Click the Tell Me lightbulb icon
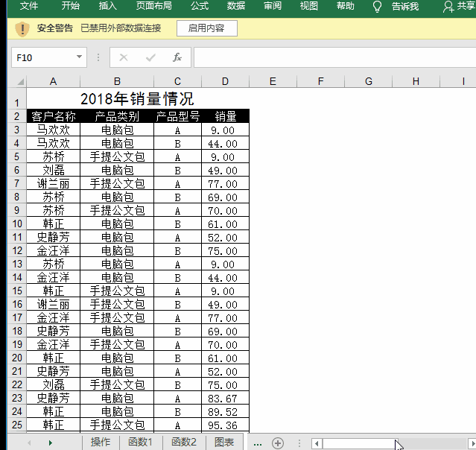 coord(377,7)
